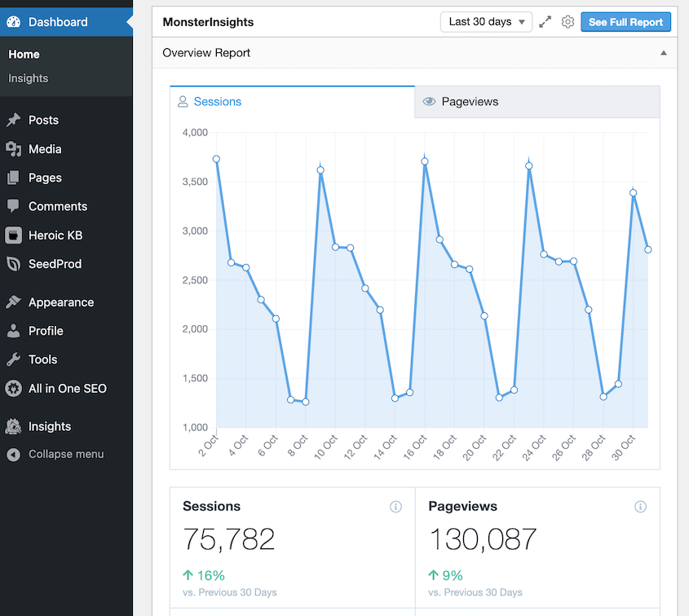Image resolution: width=689 pixels, height=616 pixels.
Task: Switch to the Pageviews chart tab
Action: coord(537,102)
